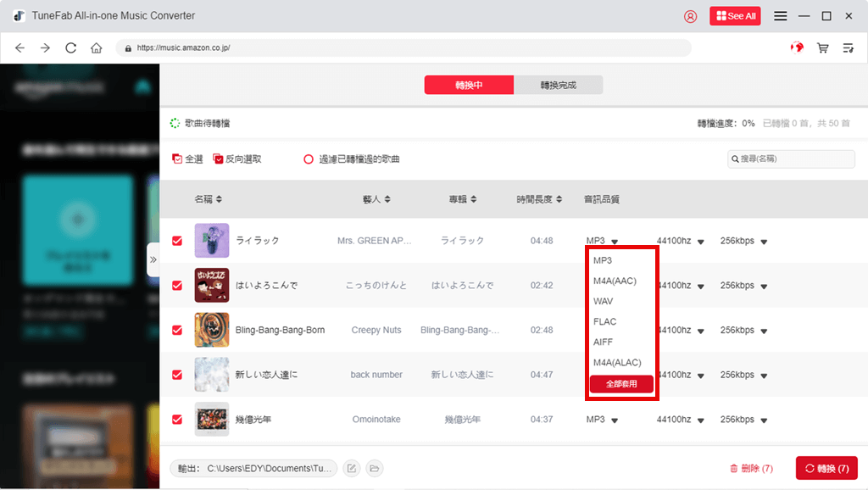
Task: Open the user account icon
Action: click(690, 16)
